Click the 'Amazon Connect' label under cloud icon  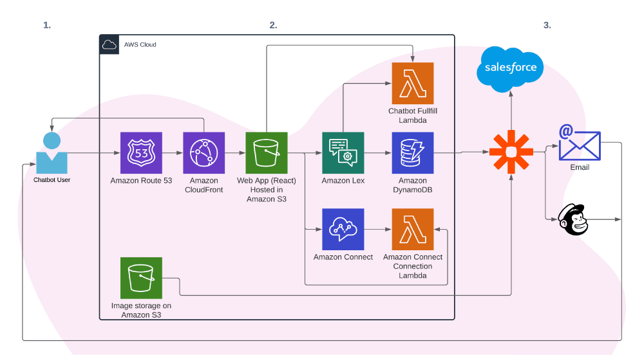(343, 257)
